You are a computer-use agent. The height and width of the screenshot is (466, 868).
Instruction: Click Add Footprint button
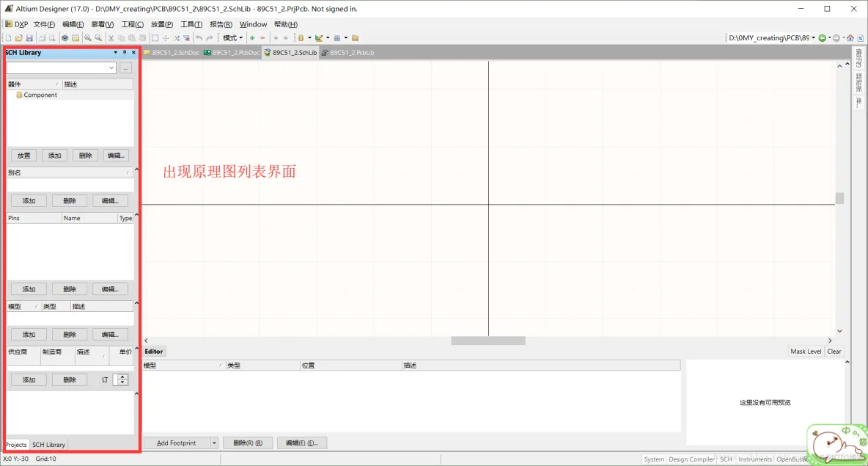point(177,443)
